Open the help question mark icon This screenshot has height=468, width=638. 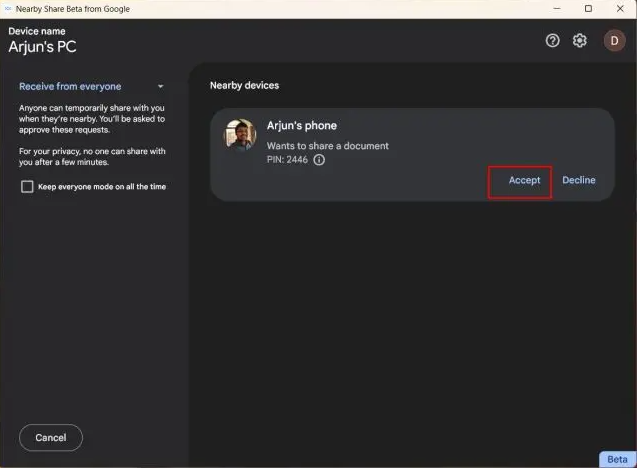tap(552, 40)
